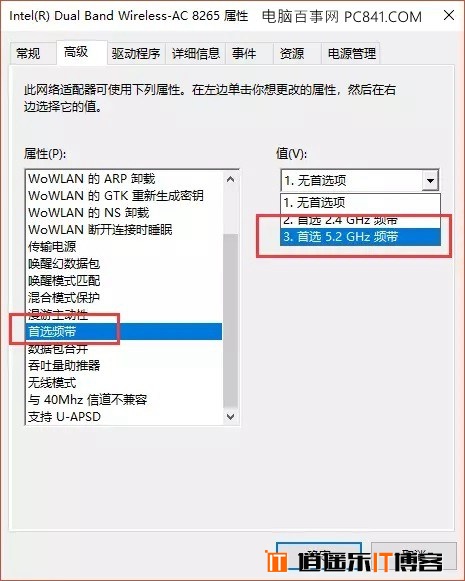Open the 驱动程序 tab
This screenshot has height=581, width=465.
[x=136, y=54]
